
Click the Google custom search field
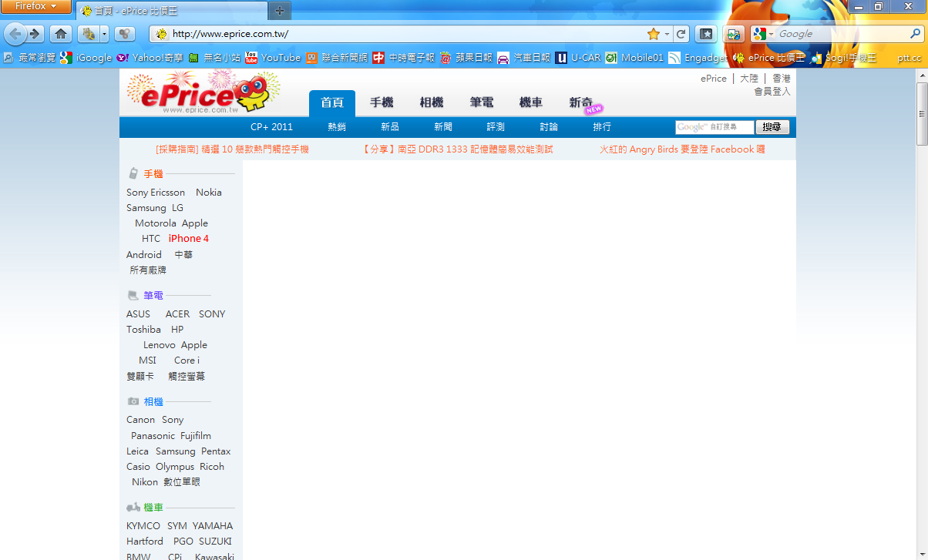point(714,127)
